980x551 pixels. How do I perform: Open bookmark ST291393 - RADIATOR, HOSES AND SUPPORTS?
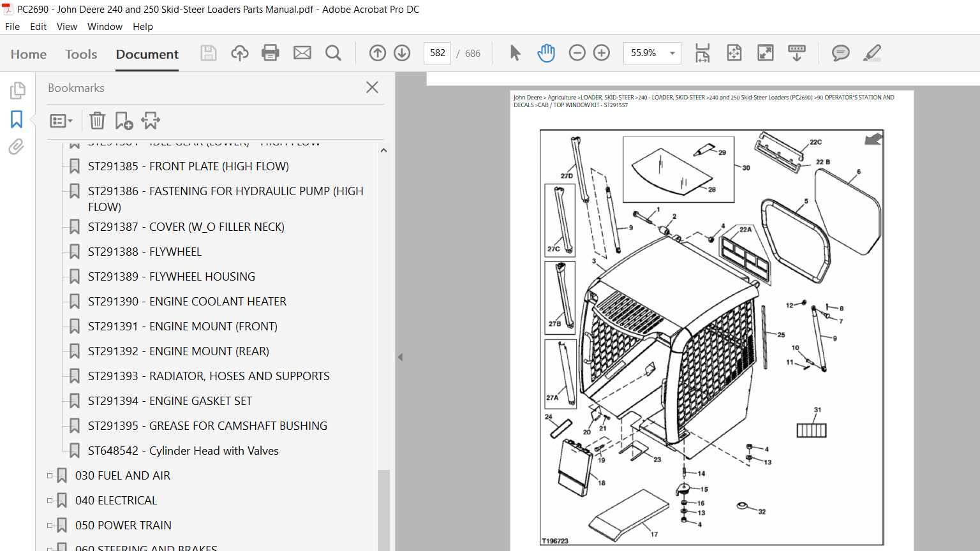point(209,376)
